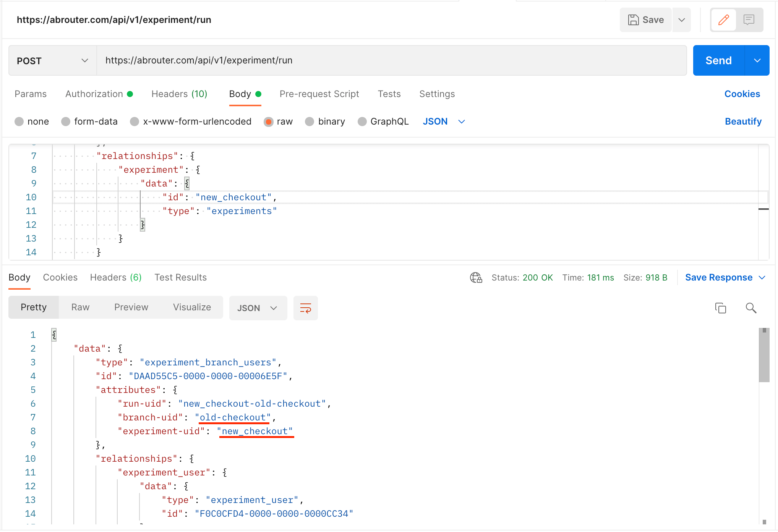Show the Test Results tab

[x=180, y=277]
